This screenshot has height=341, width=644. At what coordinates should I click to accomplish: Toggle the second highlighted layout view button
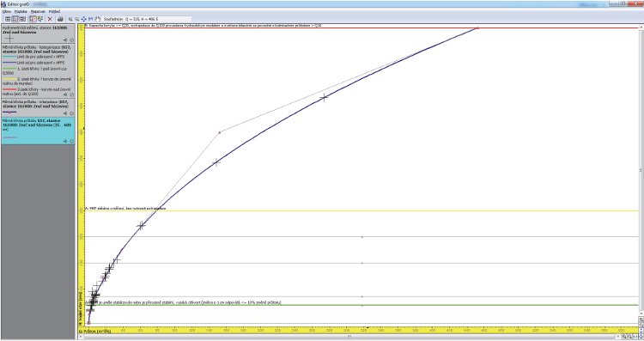pos(15,19)
